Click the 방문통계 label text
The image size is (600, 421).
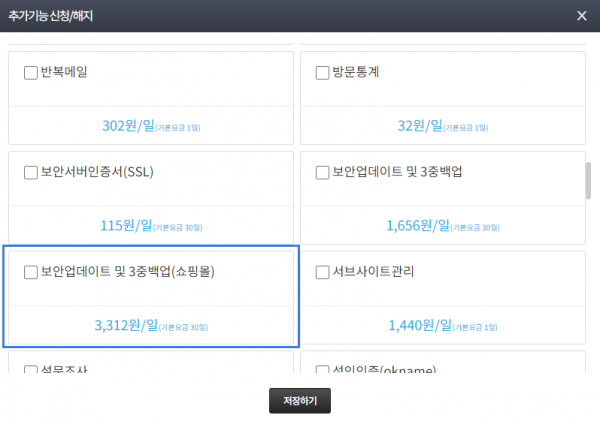point(357,72)
